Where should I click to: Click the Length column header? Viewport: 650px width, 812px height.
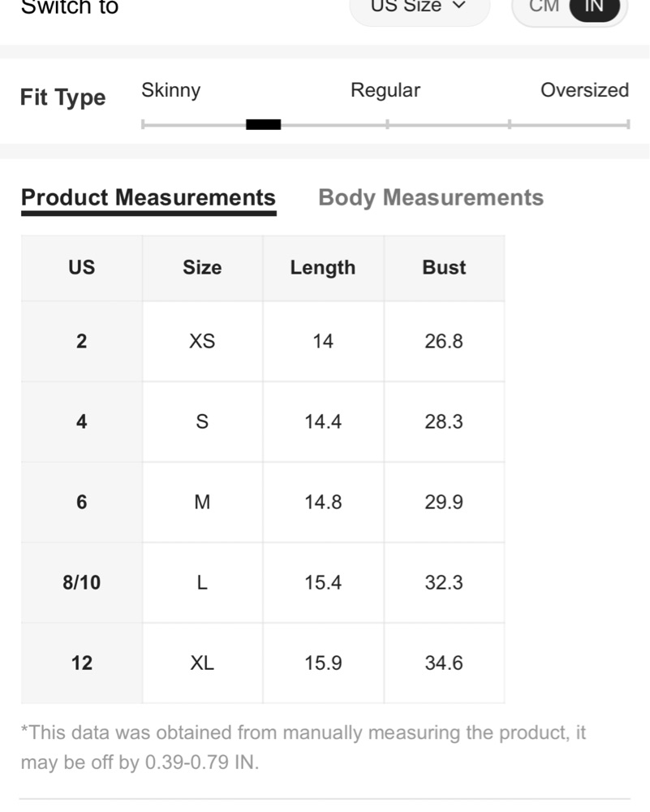pyautogui.click(x=323, y=268)
